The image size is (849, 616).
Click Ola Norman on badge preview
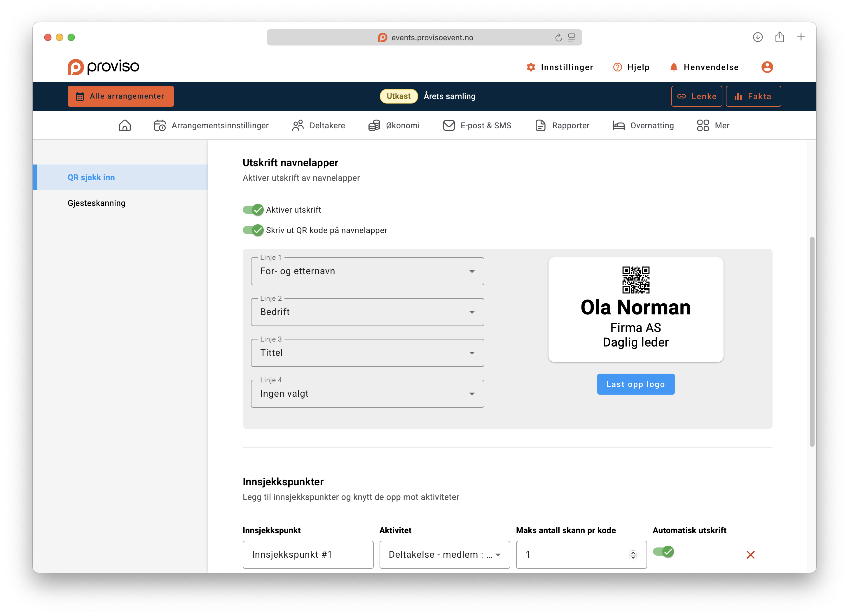(x=635, y=308)
